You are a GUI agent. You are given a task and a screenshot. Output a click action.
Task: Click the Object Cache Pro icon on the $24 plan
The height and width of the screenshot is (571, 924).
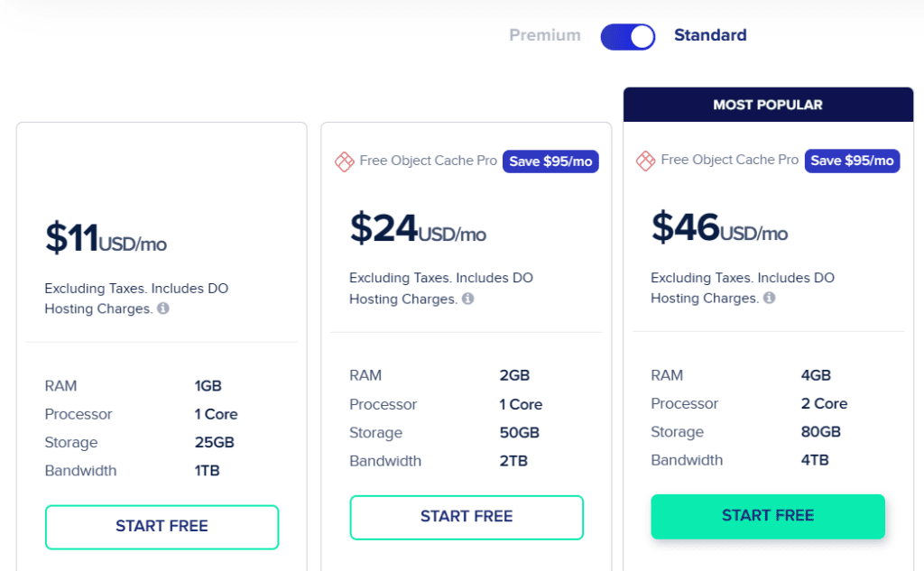tap(344, 161)
